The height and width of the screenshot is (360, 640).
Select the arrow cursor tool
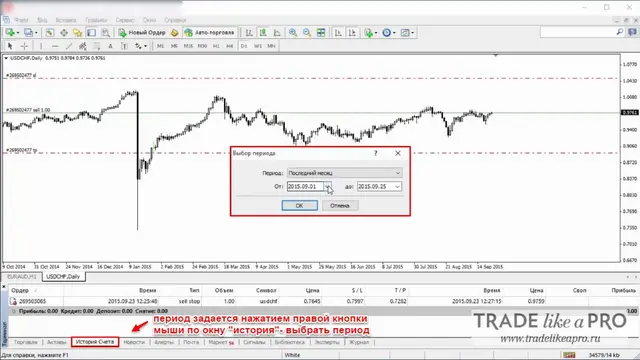point(10,46)
